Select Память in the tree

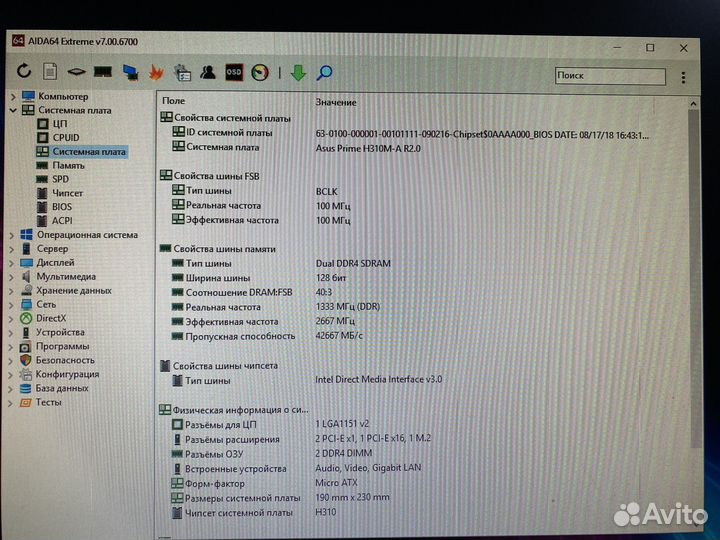[x=68, y=165]
